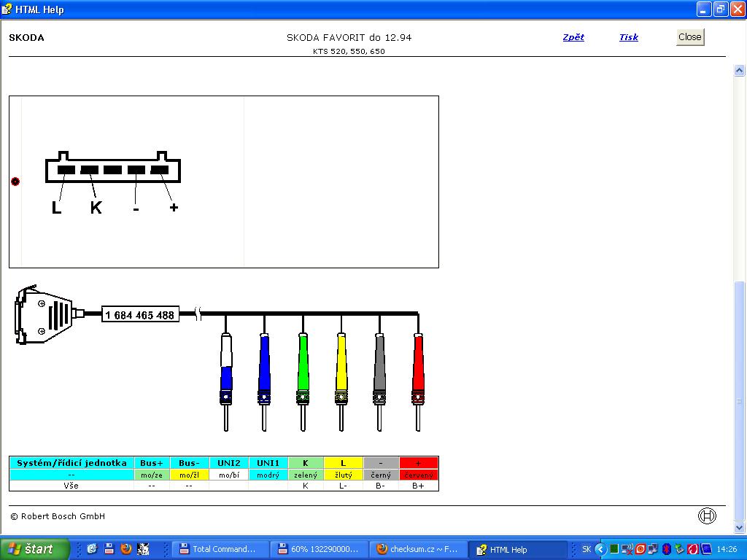The height and width of the screenshot is (560, 747).
Task: Select the HTML Help taskbar button
Action: (x=516, y=550)
